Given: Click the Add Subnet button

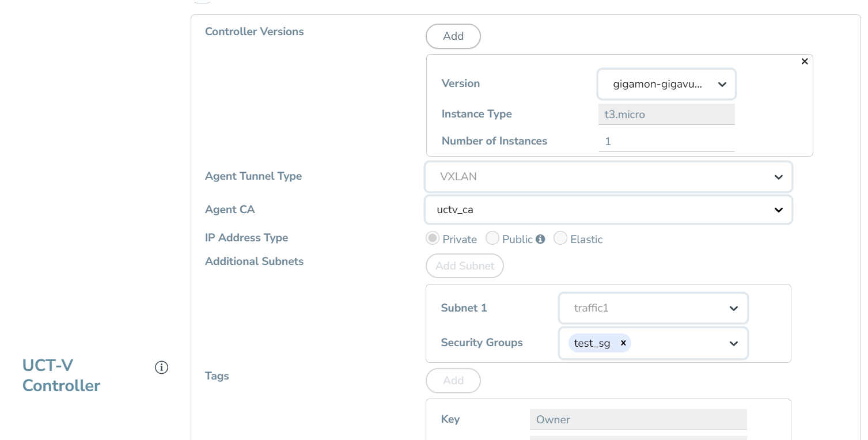Looking at the screenshot, I should (464, 266).
